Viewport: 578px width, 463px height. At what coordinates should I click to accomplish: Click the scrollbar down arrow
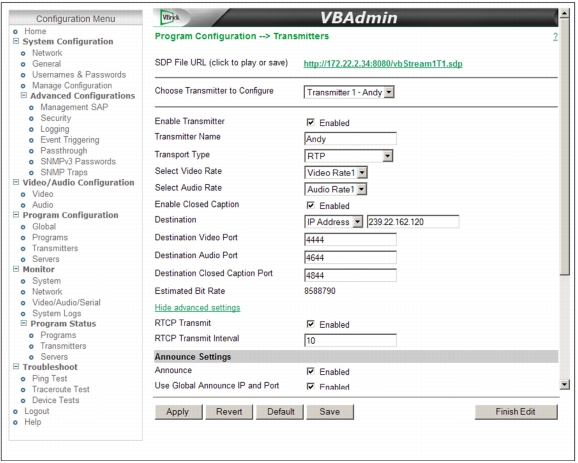pyautogui.click(x=564, y=385)
